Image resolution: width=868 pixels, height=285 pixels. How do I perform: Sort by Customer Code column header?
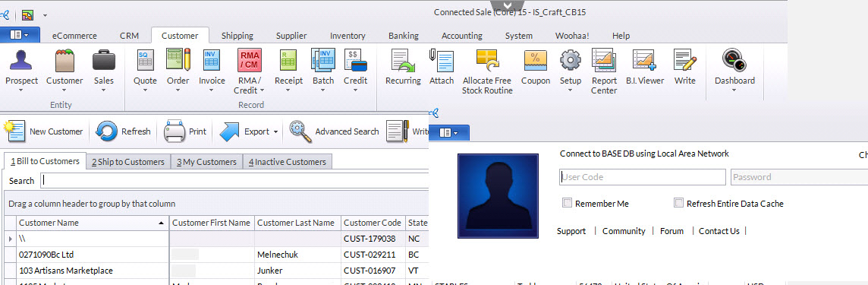(x=373, y=223)
